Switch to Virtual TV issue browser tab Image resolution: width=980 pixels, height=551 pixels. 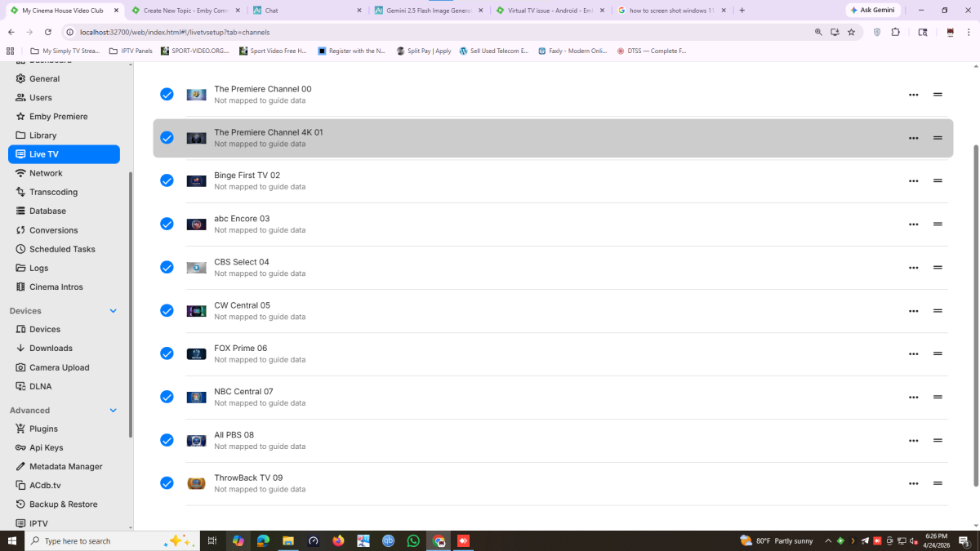pos(550,11)
